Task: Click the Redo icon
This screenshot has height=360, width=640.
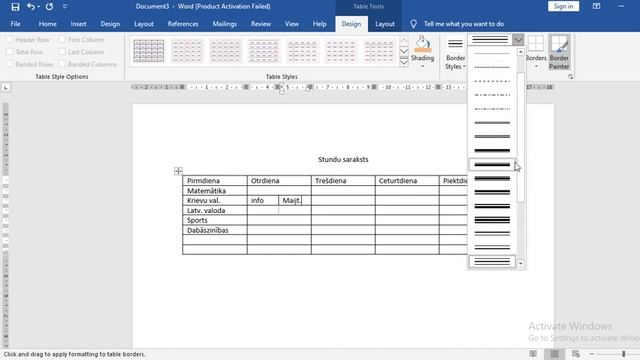Action: (x=49, y=7)
